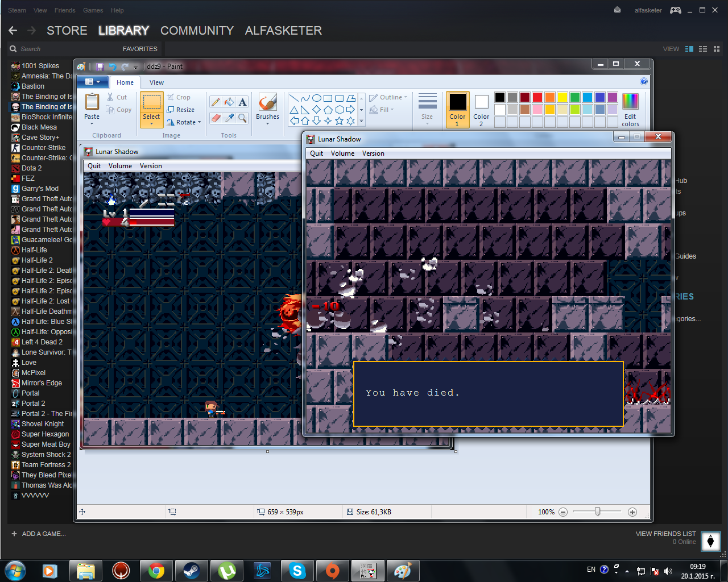This screenshot has width=728, height=582.
Task: Select the Oval shape in the Shapes gallery
Action: point(317,98)
